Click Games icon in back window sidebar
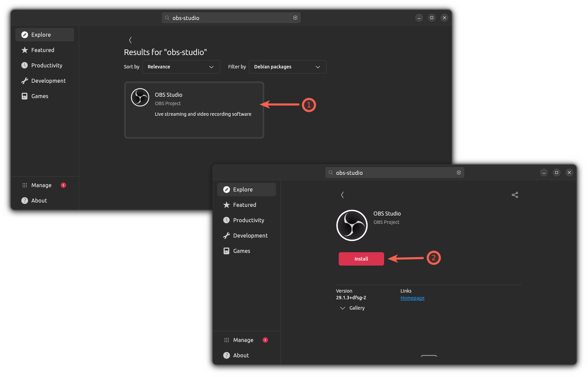 [25, 96]
